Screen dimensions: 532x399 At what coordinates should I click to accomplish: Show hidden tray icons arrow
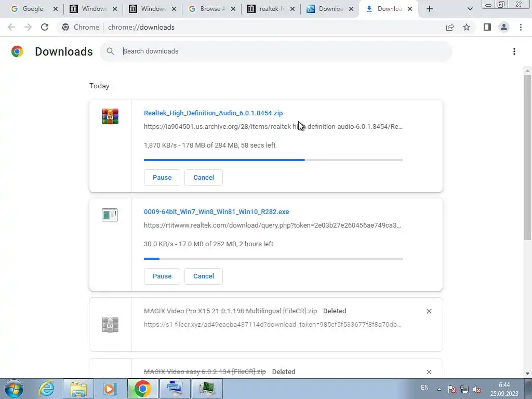[440, 389]
